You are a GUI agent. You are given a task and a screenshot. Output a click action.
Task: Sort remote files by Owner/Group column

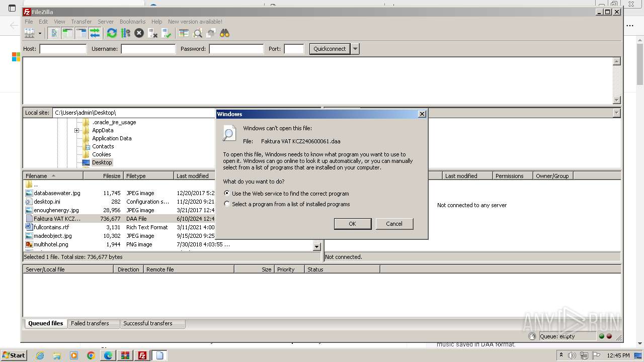click(x=553, y=176)
